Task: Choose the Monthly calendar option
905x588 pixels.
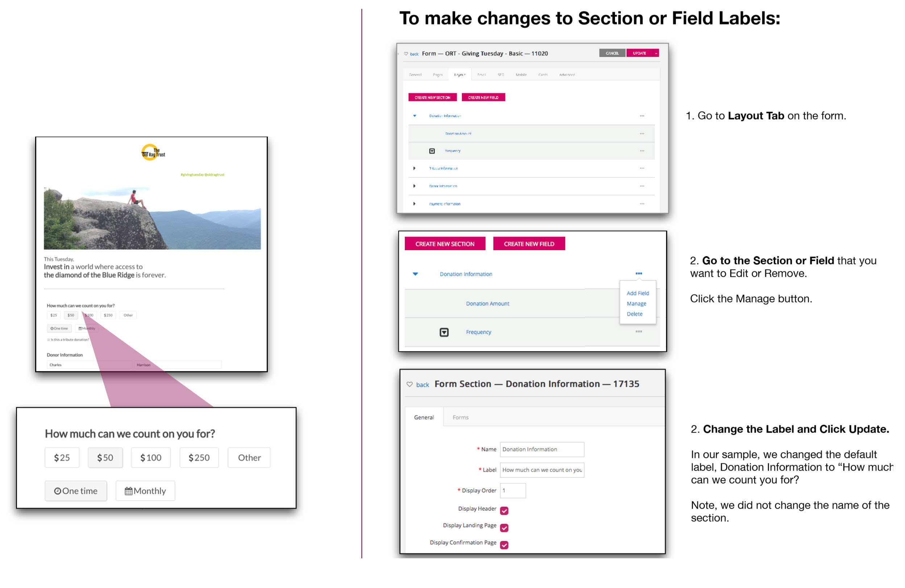Action: click(145, 491)
